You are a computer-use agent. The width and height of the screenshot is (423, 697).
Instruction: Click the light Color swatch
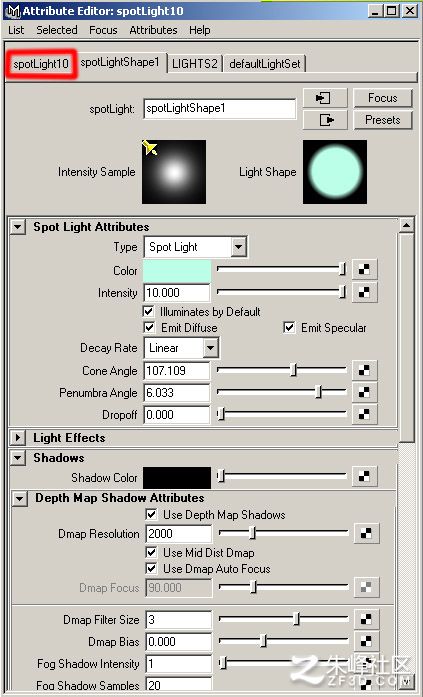tap(177, 271)
